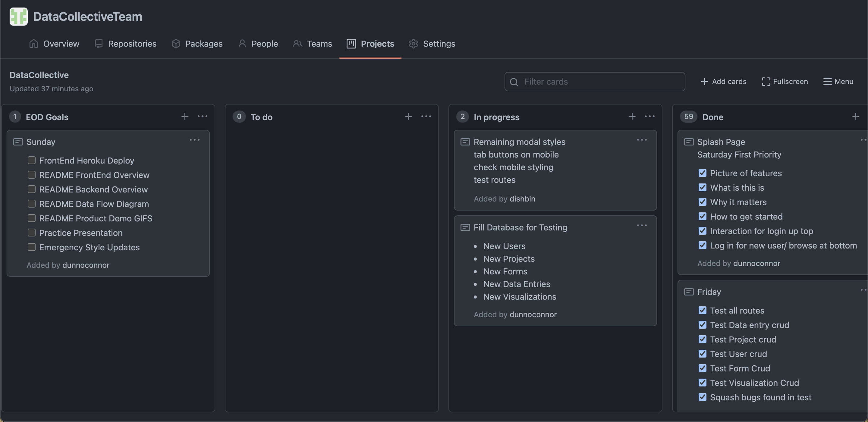Go to the People tab
This screenshot has width=868, height=422.
(x=258, y=44)
